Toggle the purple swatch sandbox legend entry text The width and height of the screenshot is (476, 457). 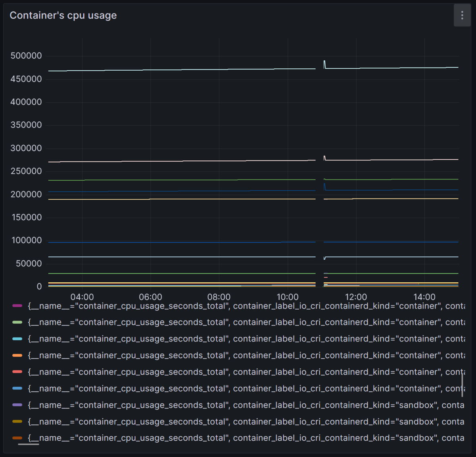point(246,405)
